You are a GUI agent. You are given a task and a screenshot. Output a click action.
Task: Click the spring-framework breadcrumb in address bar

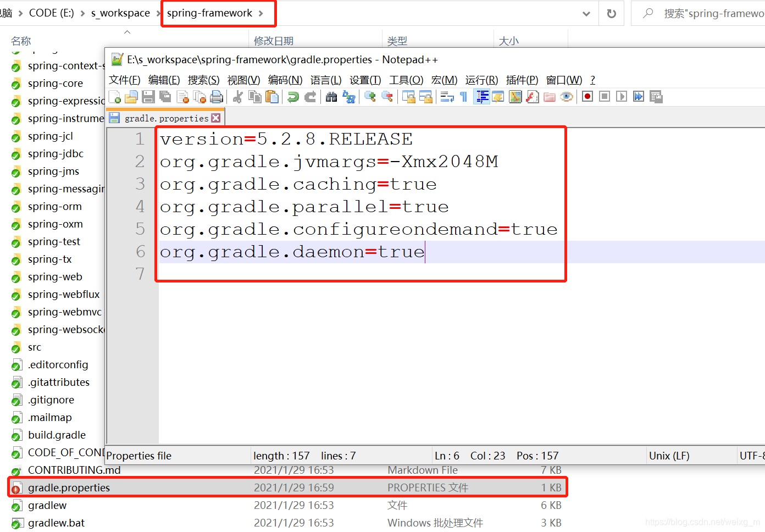pos(210,13)
